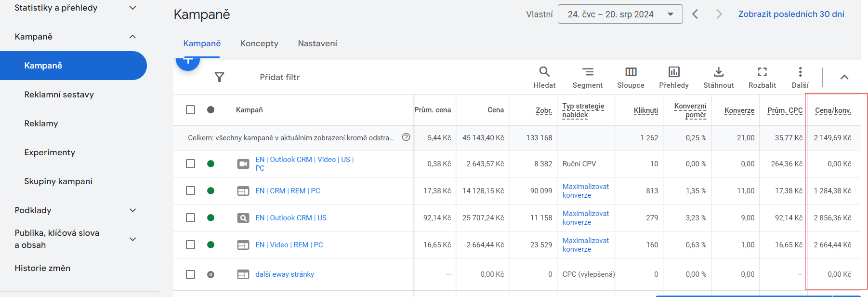Check the EN | Video | REM | PC row checkbox

point(191,245)
